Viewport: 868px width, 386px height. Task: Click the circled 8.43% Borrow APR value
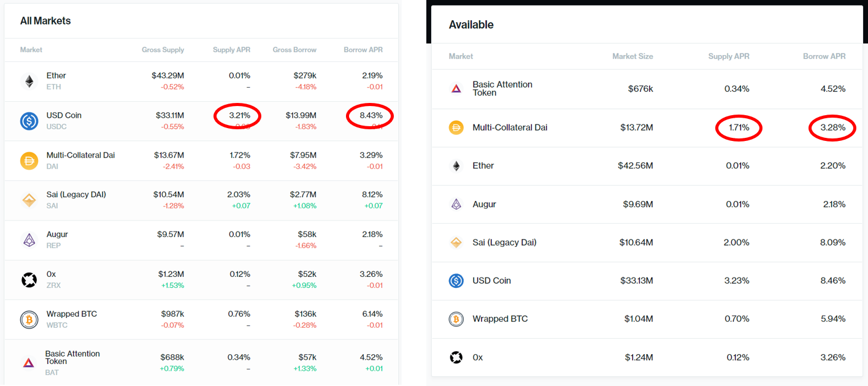(x=371, y=115)
